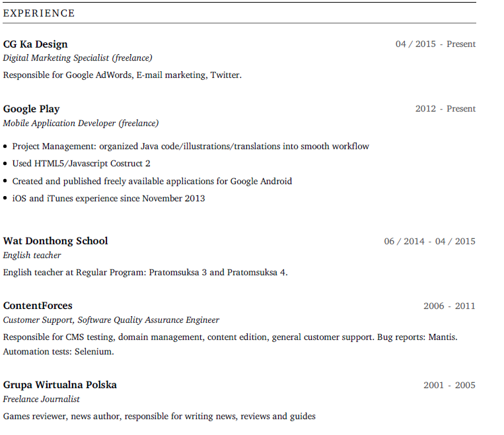Click the English teacher job title

point(32,255)
